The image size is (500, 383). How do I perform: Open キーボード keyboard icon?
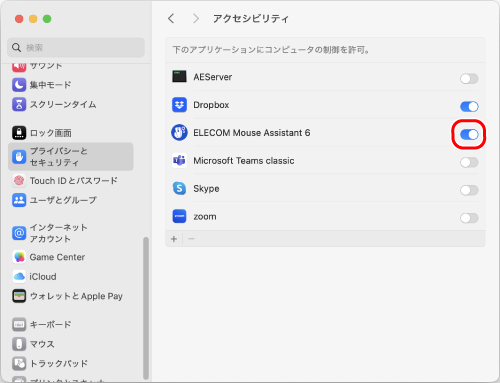point(19,324)
